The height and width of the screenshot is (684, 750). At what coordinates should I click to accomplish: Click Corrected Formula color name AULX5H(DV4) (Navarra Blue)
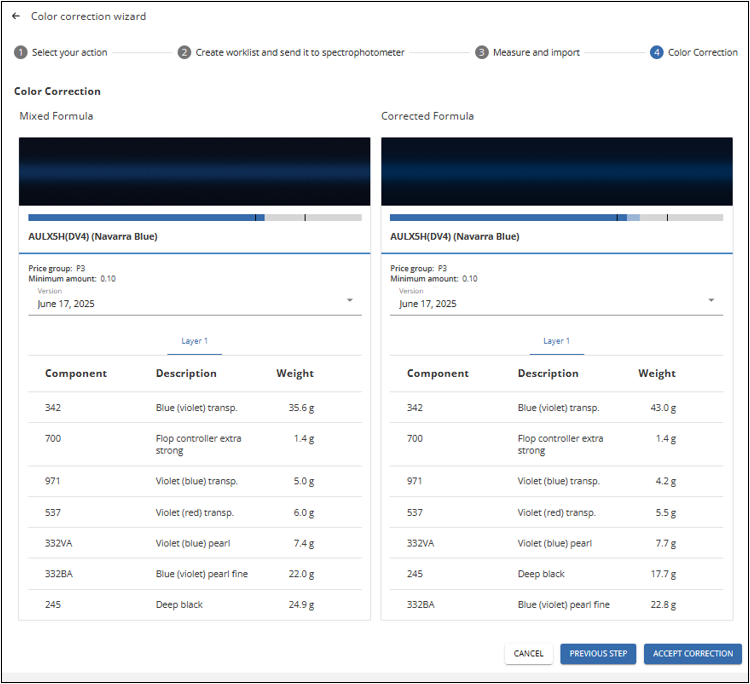tap(454, 237)
